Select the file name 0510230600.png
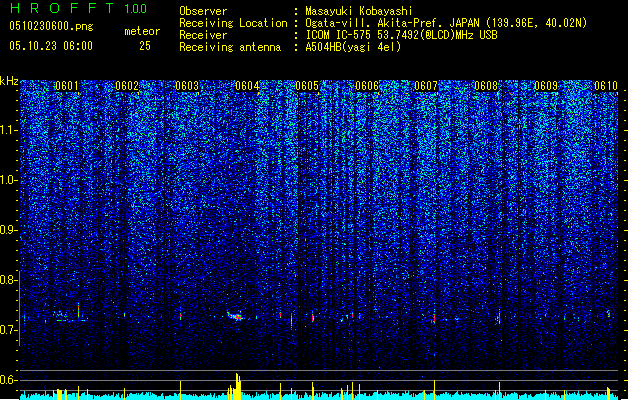The width and height of the screenshot is (629, 400). point(51,26)
